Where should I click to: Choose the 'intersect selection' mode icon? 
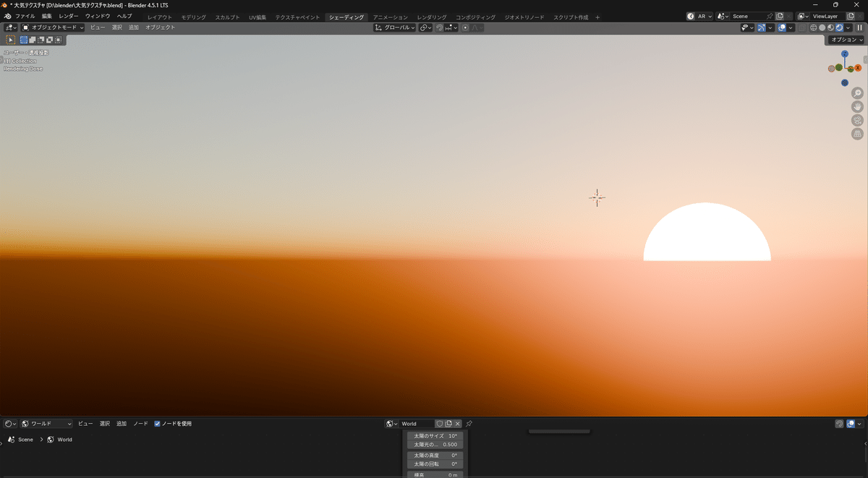coord(59,40)
